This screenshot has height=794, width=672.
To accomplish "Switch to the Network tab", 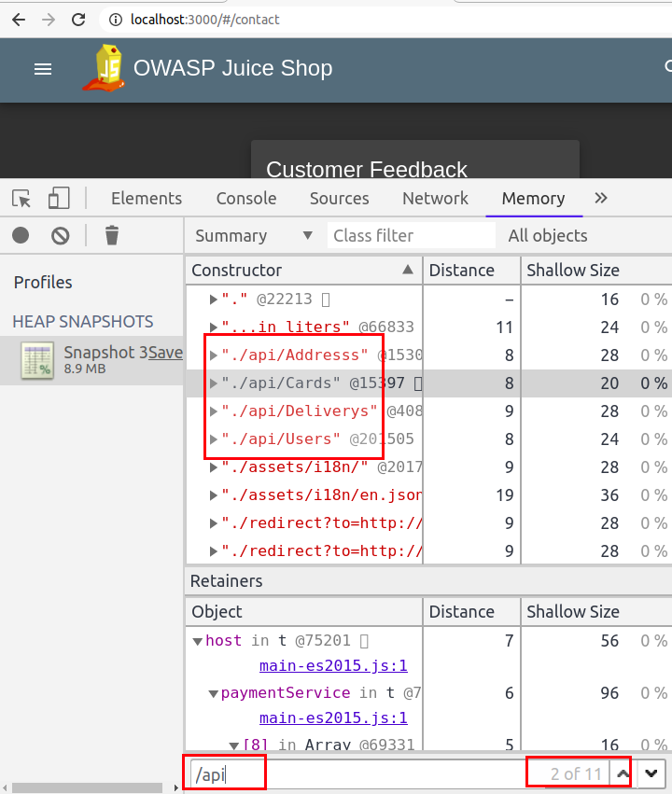I will pos(436,199).
